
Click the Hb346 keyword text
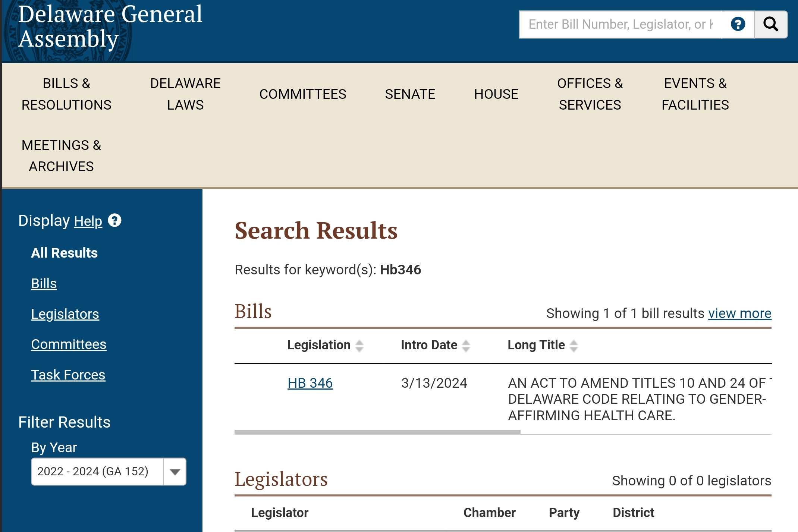tap(400, 270)
